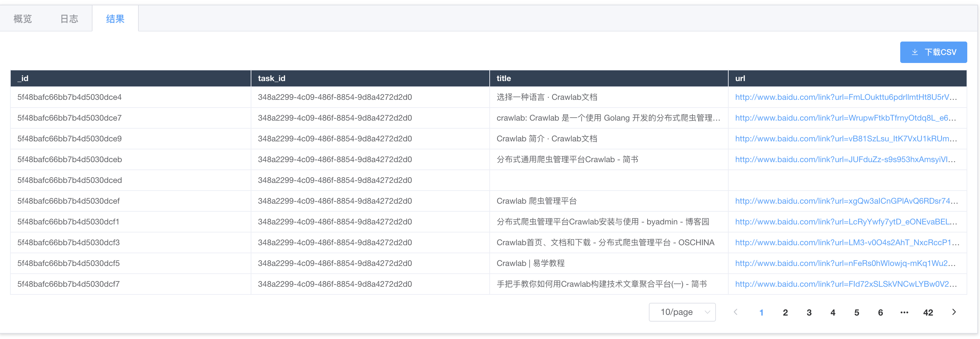Open the baidu link starting vB81SzLsu
Screen dimensions: 980x339
point(846,139)
